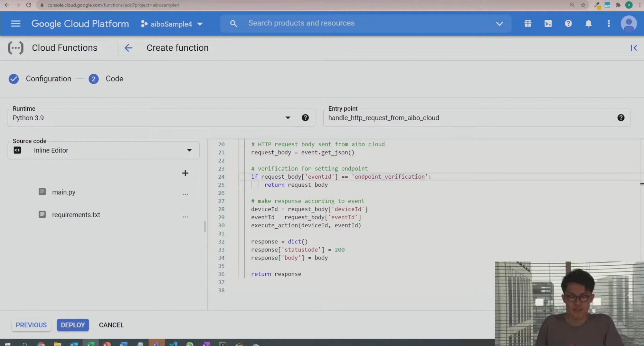Click the Google Cloud Platform logo text
The width and height of the screenshot is (644, 346).
click(80, 24)
